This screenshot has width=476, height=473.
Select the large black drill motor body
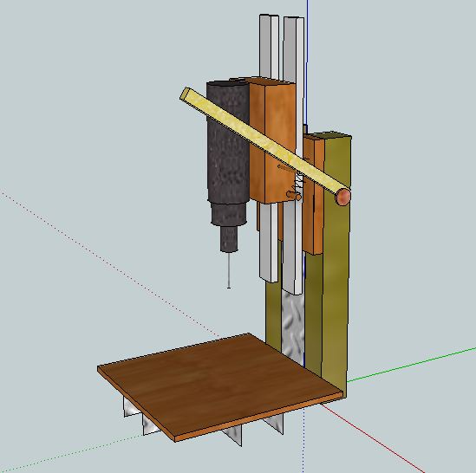pos(228,142)
